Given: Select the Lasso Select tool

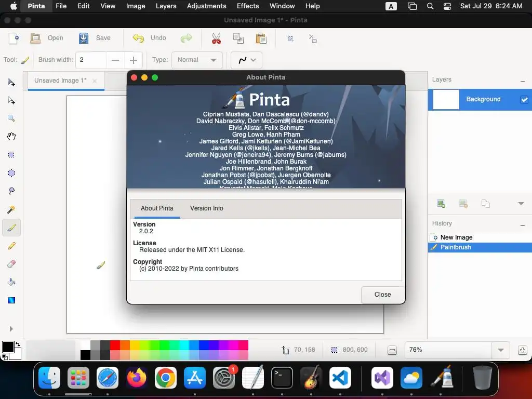Looking at the screenshot, I should [x=11, y=191].
